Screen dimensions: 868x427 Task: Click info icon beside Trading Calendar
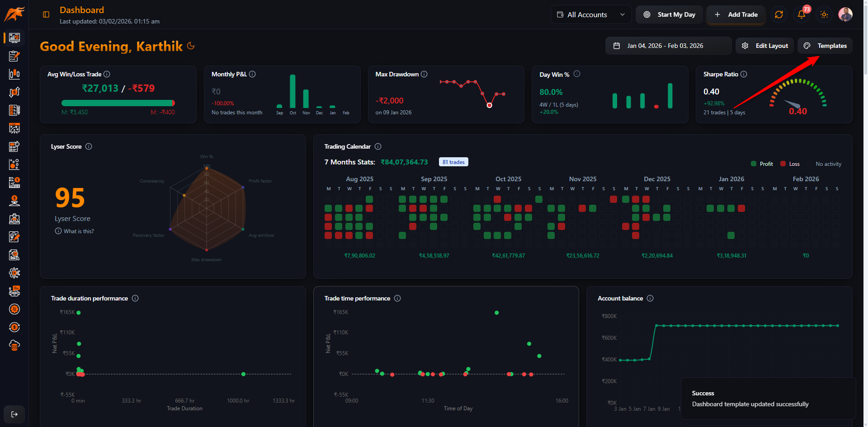(x=378, y=146)
